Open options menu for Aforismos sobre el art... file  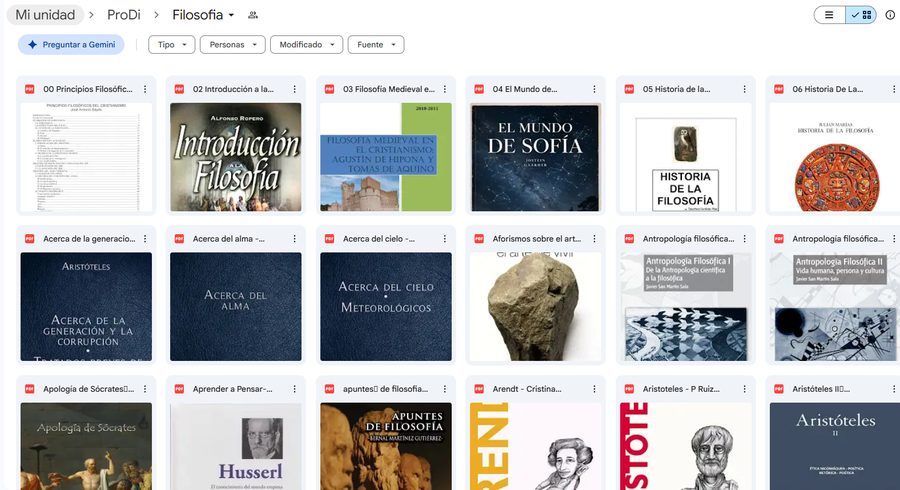click(x=595, y=239)
